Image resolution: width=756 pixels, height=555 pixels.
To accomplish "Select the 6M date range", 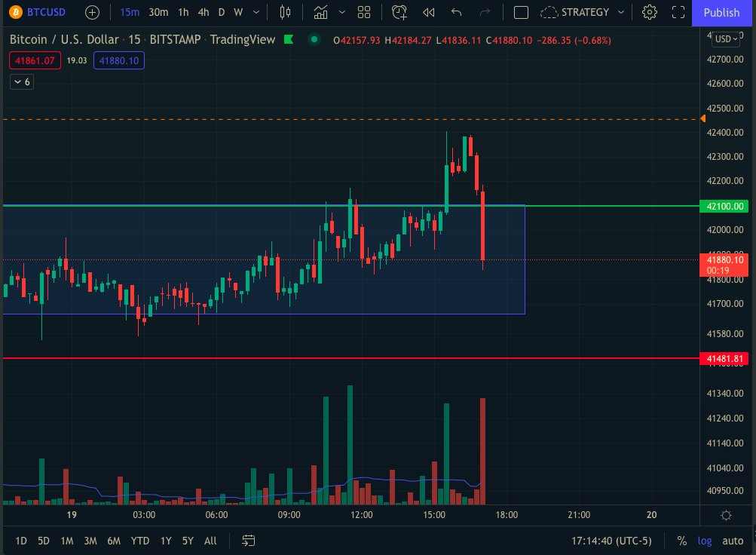I will (114, 541).
